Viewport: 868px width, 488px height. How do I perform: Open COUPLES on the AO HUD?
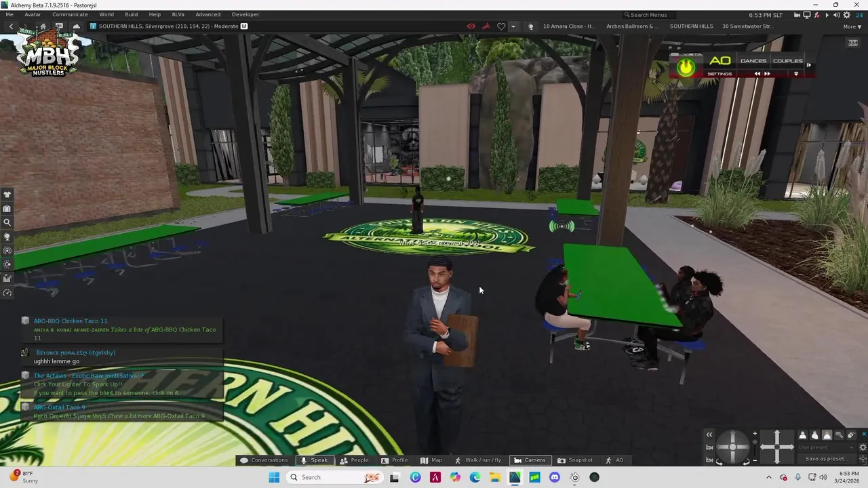coord(788,61)
